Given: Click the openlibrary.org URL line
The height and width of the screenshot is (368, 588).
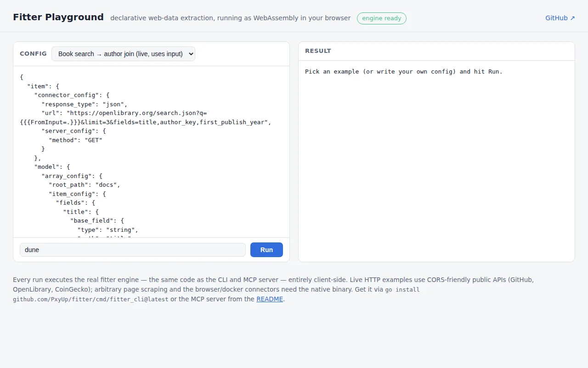Looking at the screenshot, I should pos(124,113).
